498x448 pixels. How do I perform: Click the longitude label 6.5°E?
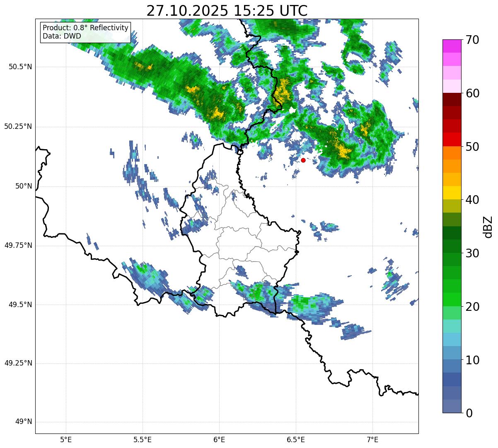coord(296,439)
